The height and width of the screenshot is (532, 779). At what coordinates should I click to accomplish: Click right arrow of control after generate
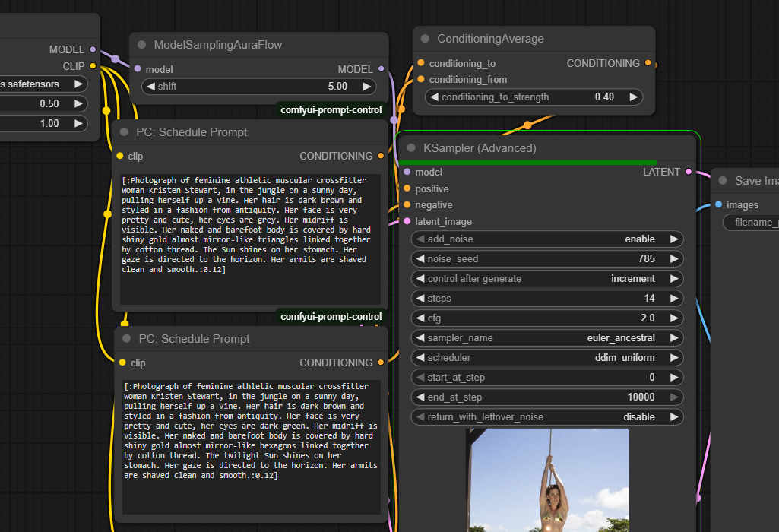[674, 279]
